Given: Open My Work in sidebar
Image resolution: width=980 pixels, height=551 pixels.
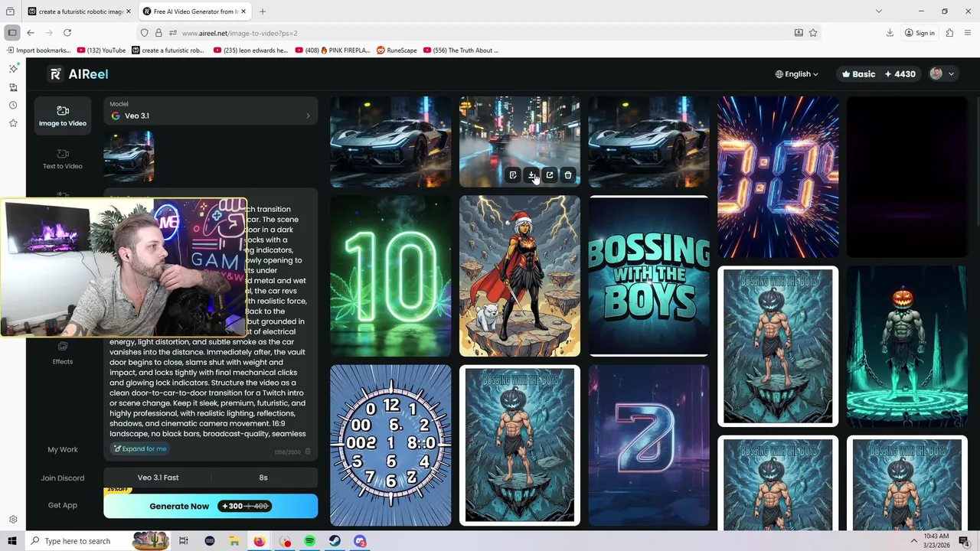Looking at the screenshot, I should (63, 449).
